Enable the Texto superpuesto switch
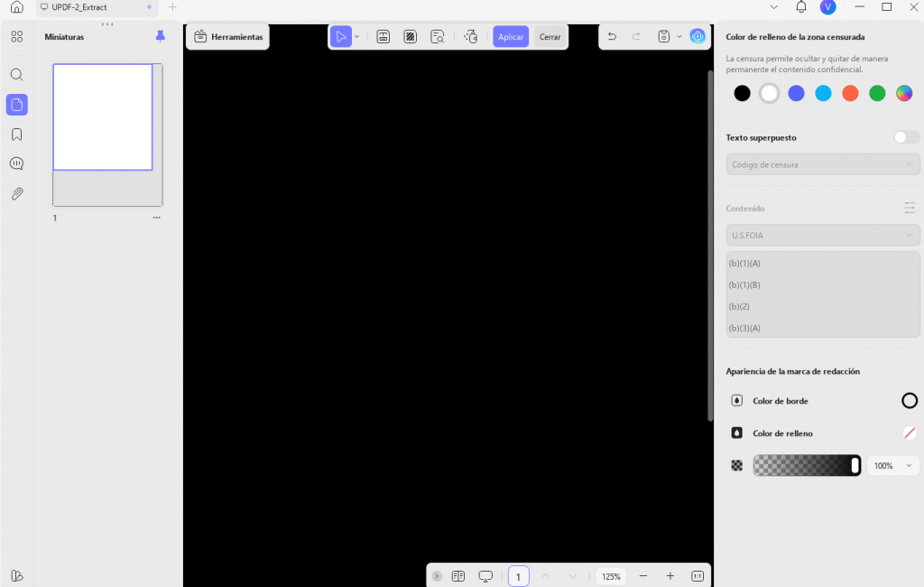The height and width of the screenshot is (587, 924). pos(906,137)
